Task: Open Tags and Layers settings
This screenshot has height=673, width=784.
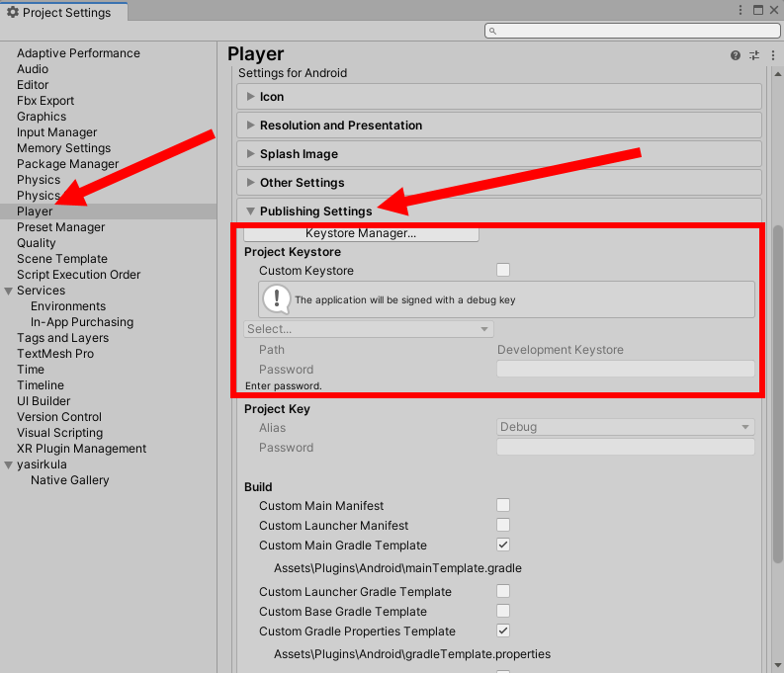Action: coord(62,338)
